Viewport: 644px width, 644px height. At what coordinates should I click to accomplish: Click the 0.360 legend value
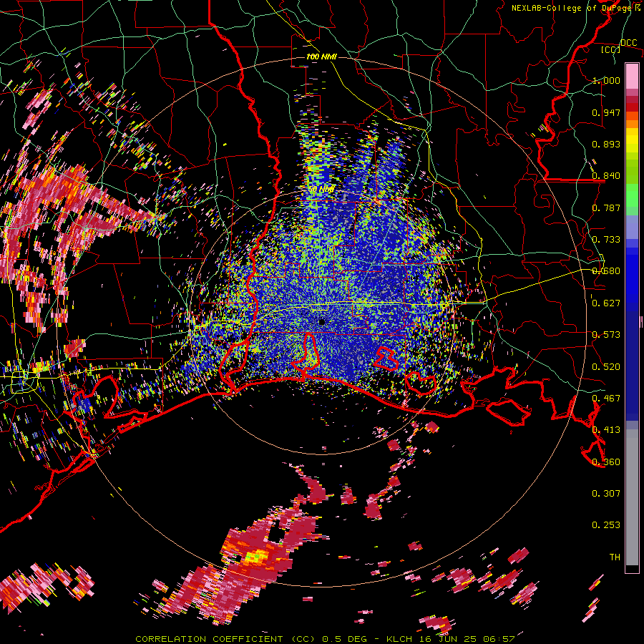(x=606, y=462)
